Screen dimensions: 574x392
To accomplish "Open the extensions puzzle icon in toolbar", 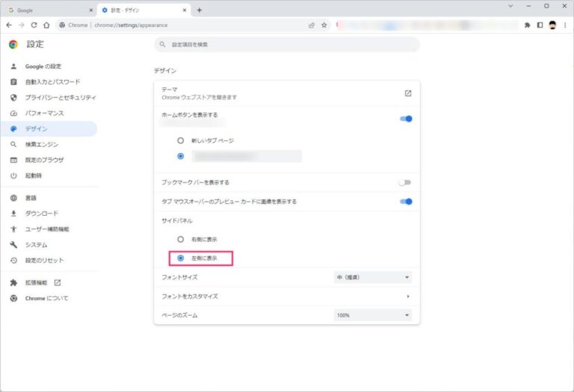I will [x=528, y=25].
